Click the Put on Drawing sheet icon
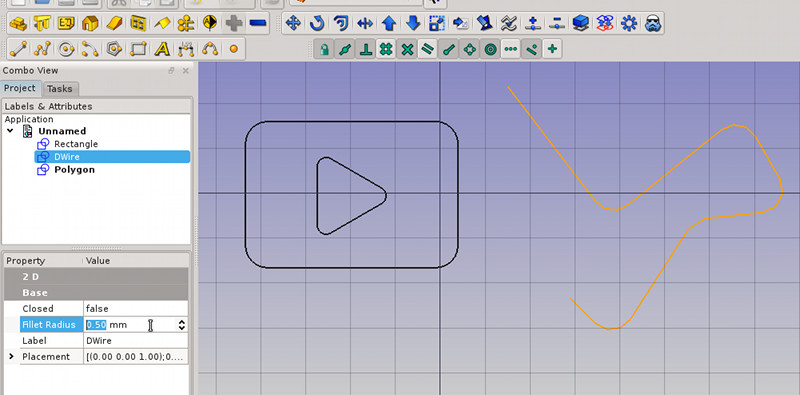Screen dimensions: 800x395 tap(461, 23)
